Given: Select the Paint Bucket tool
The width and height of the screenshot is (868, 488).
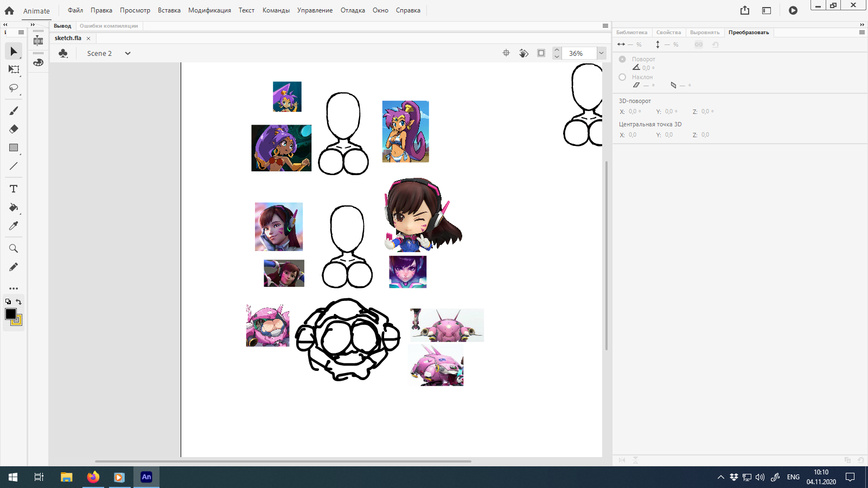Looking at the screenshot, I should tap(14, 207).
